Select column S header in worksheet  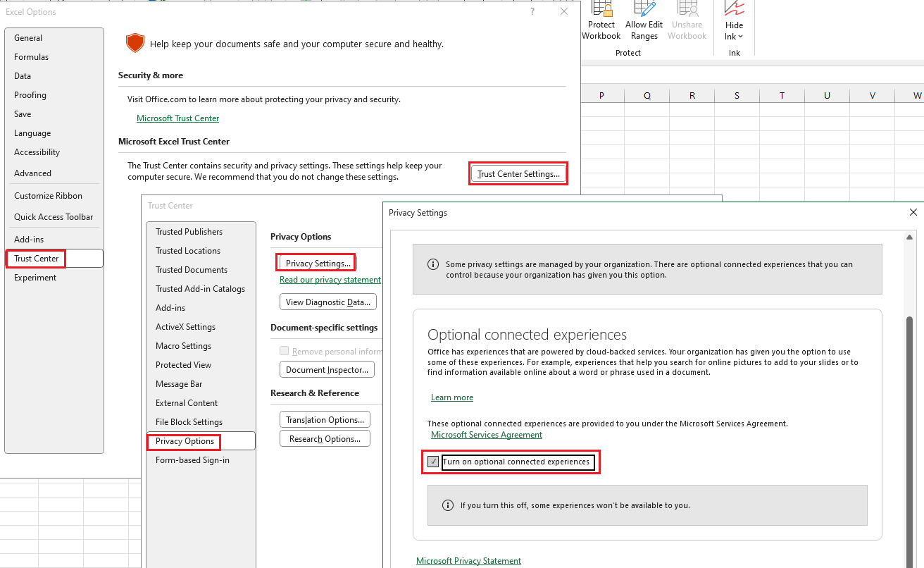(x=737, y=95)
